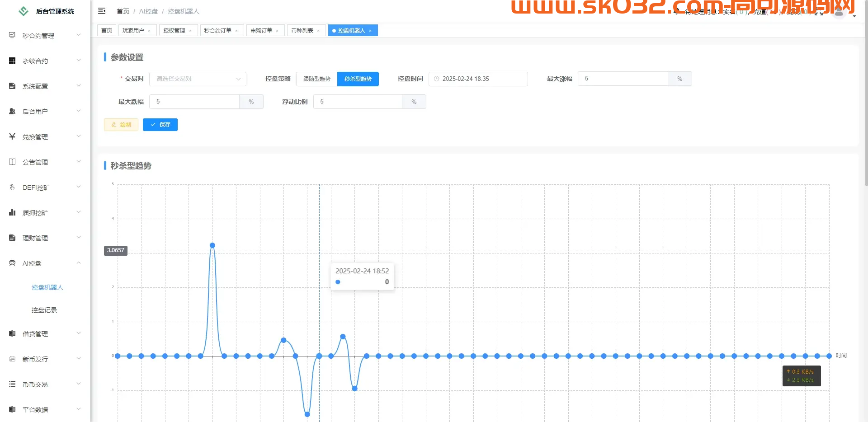This screenshot has width=868, height=422.
Task: Open the 币币交易 list icon
Action: [x=12, y=384]
